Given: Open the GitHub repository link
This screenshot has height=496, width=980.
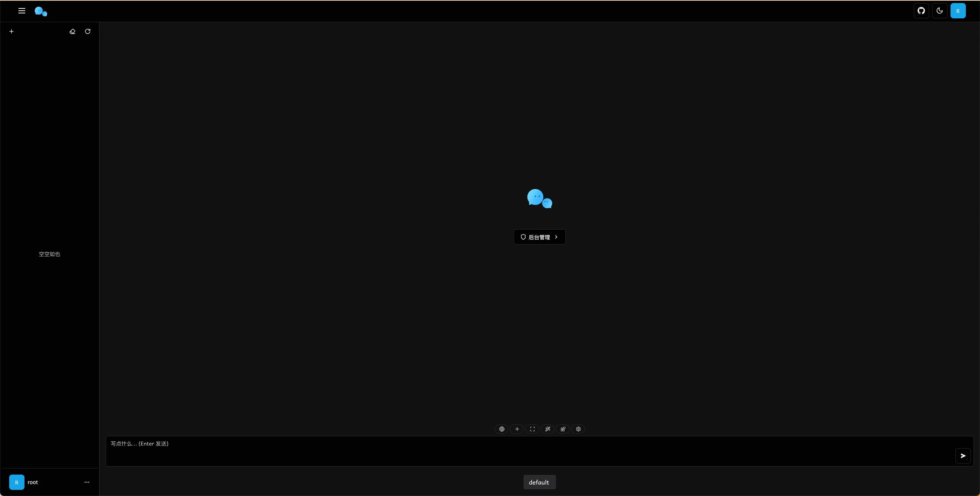Looking at the screenshot, I should [x=921, y=11].
